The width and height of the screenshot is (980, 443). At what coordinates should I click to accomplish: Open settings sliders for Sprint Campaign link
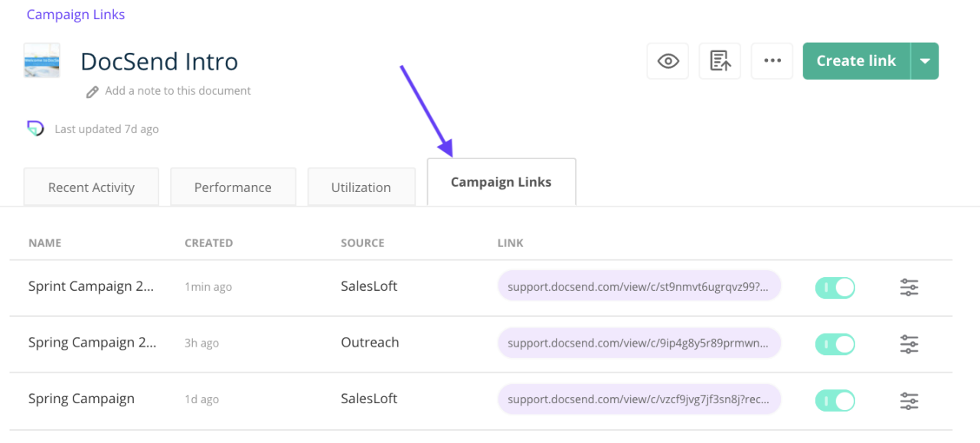coord(909,288)
